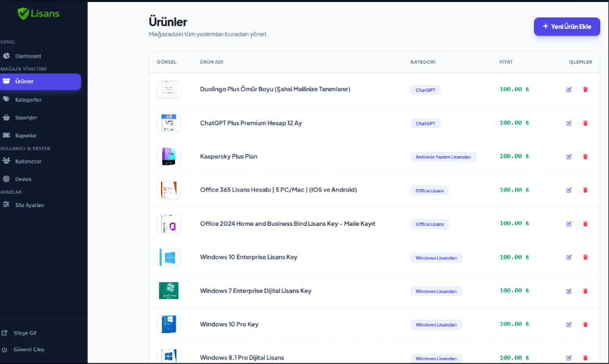
Task: Open the Dashboard page
Action: click(x=27, y=56)
